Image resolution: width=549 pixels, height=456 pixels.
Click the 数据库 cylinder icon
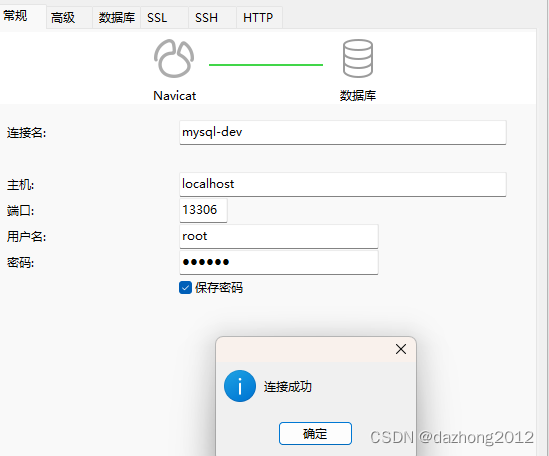pos(358,58)
